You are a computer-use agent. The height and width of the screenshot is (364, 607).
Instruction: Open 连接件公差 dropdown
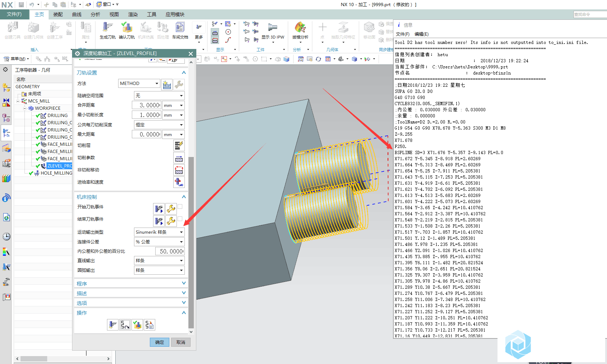(159, 242)
